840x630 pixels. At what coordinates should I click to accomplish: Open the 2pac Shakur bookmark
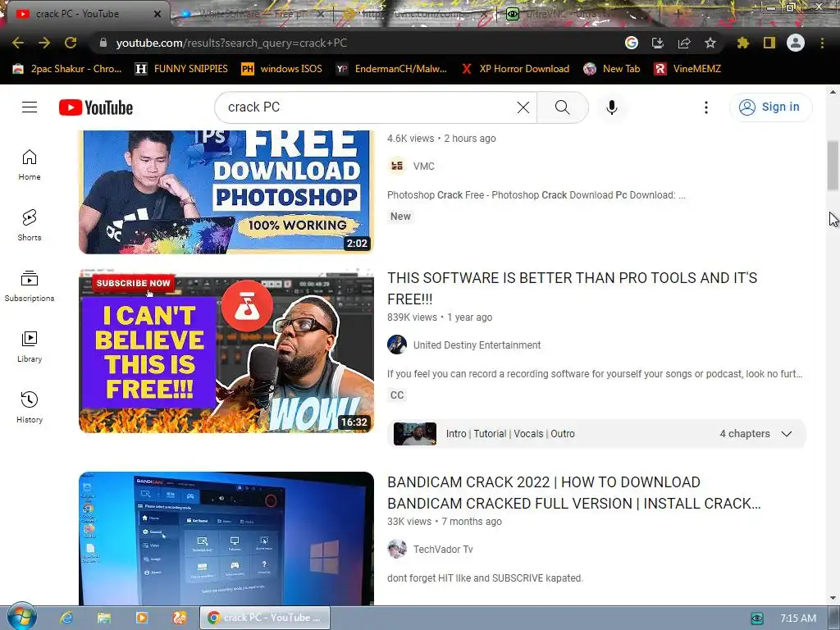click(x=67, y=69)
